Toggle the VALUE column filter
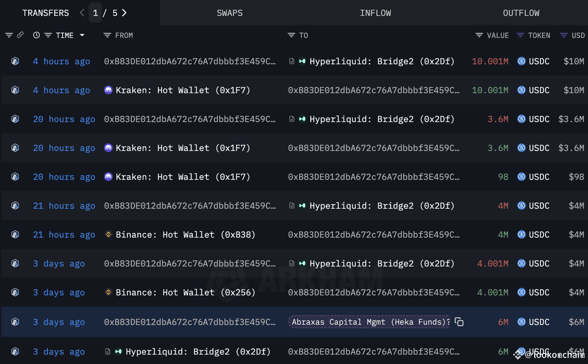 click(x=479, y=35)
